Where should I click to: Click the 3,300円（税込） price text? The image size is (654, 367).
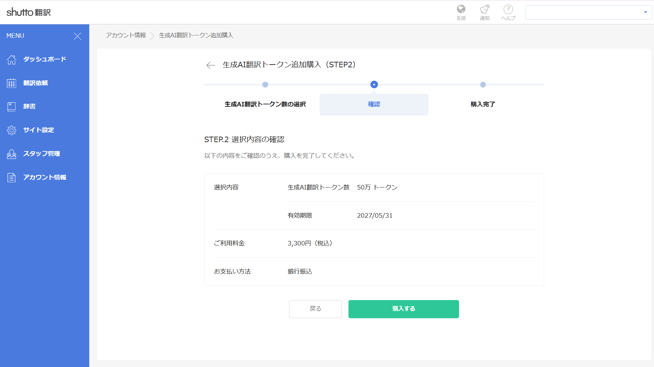(x=310, y=243)
